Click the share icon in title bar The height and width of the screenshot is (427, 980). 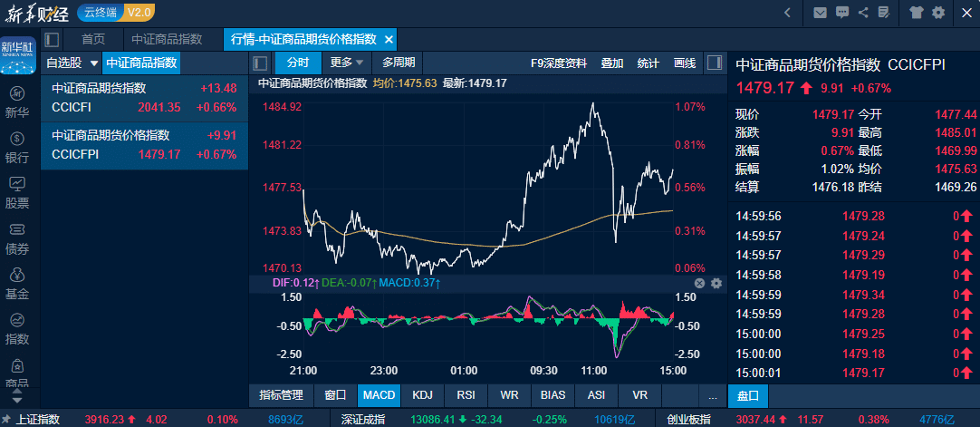863,13
